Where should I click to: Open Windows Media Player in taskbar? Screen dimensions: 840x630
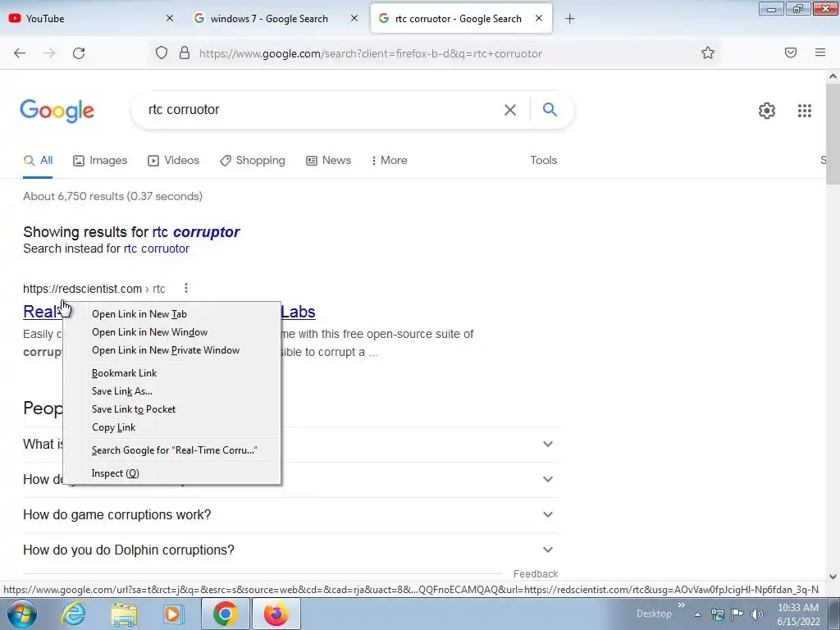pyautogui.click(x=174, y=614)
